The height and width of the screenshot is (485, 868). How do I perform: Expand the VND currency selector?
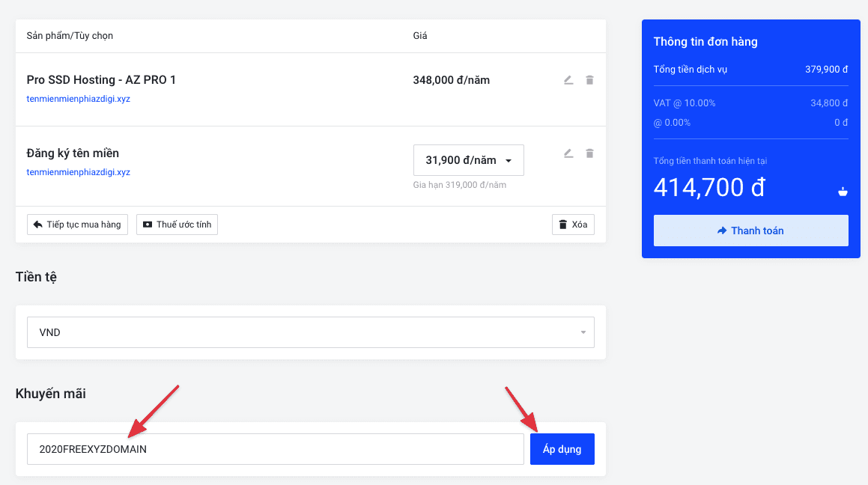[x=310, y=332]
